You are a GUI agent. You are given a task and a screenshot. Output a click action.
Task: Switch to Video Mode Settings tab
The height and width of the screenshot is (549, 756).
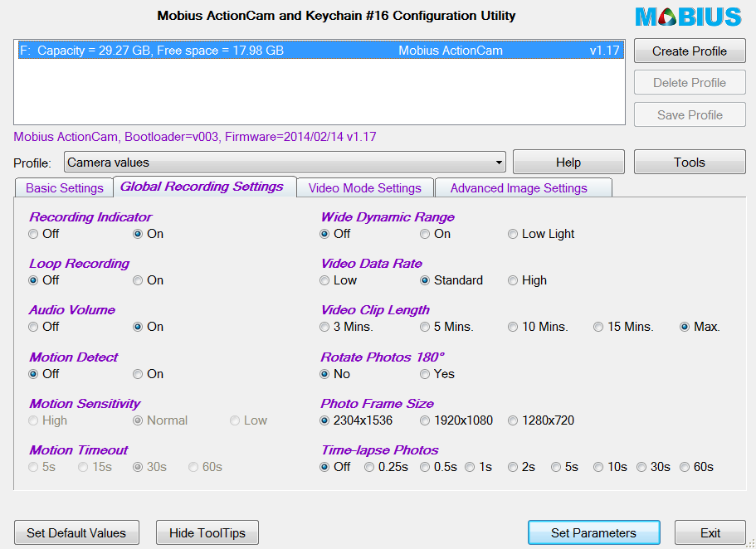point(364,188)
